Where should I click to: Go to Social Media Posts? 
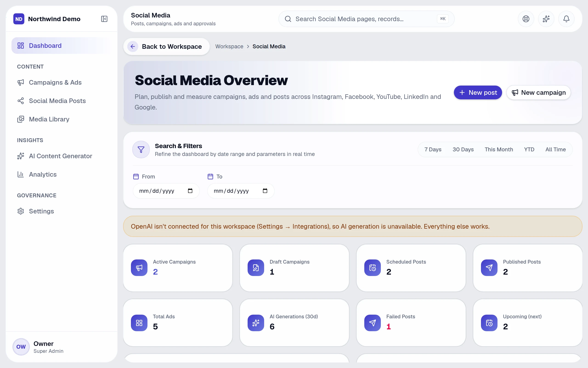tap(62, 101)
